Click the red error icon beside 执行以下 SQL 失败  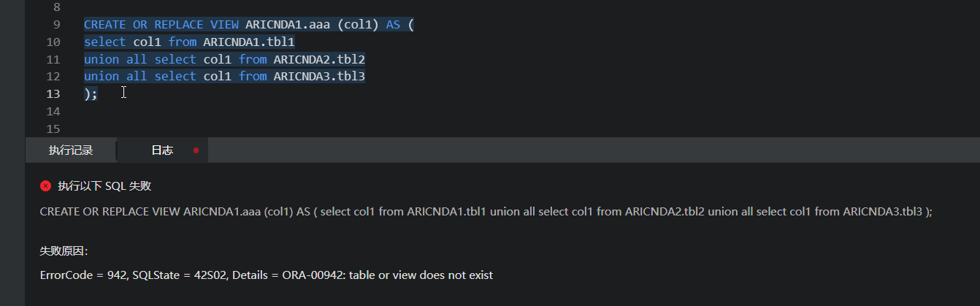(x=45, y=186)
